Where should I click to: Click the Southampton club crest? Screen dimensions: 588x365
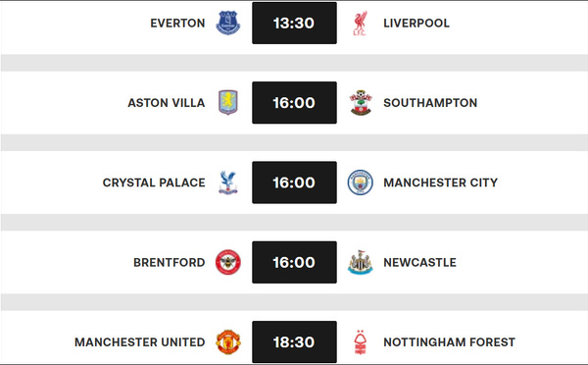click(361, 102)
